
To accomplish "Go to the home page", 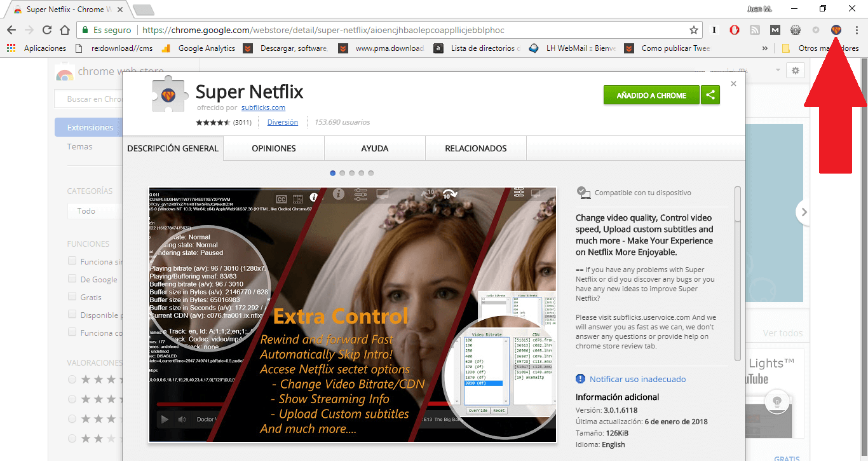I will tap(65, 30).
